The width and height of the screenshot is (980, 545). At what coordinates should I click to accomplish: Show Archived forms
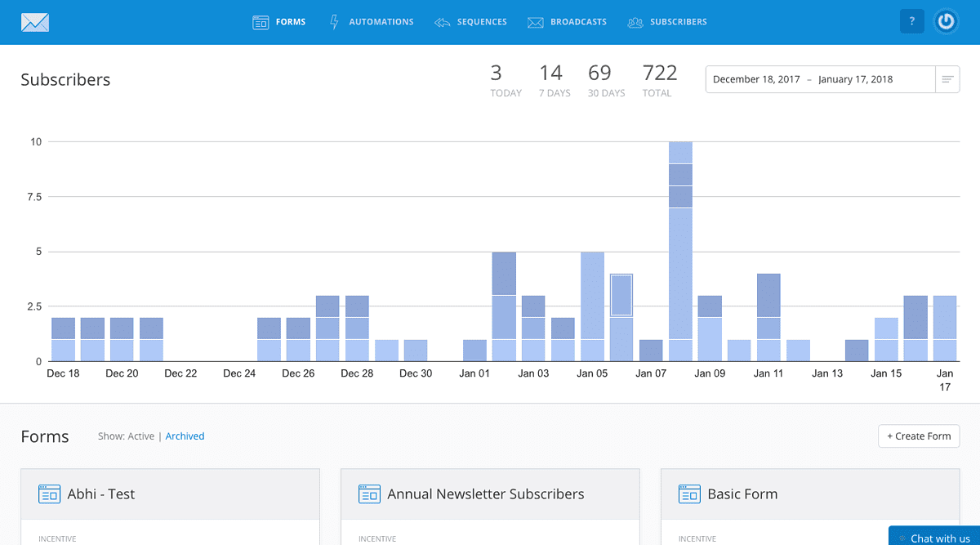(x=185, y=436)
